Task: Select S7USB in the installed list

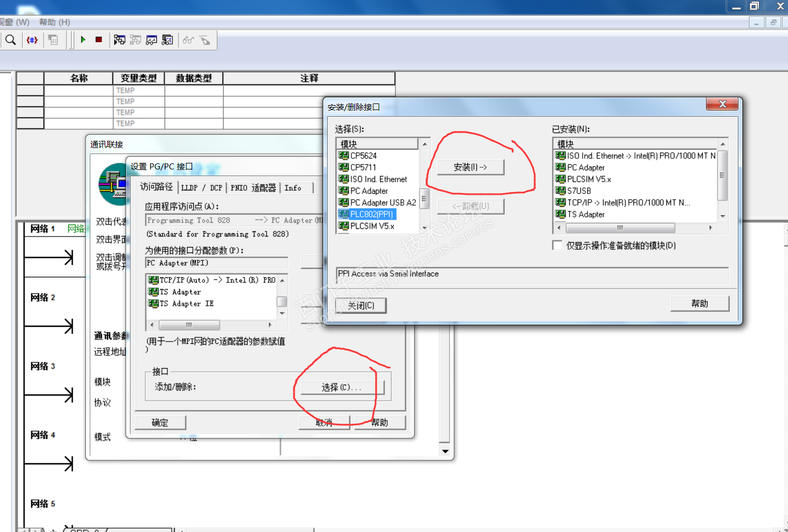Action: (579, 191)
